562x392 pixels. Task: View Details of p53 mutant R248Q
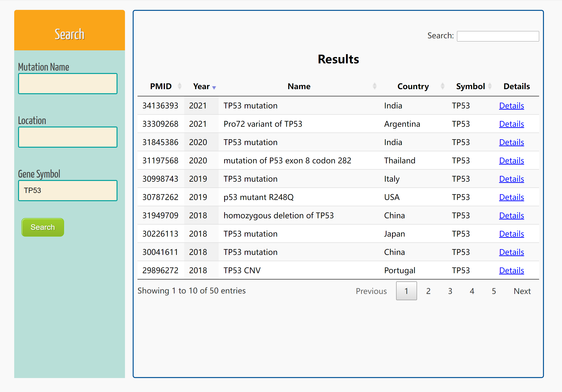click(511, 197)
